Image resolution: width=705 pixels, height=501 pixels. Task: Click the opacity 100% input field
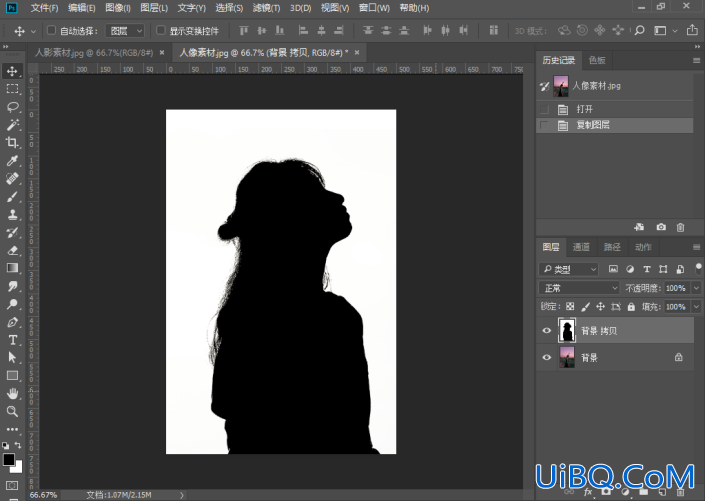tap(676, 288)
